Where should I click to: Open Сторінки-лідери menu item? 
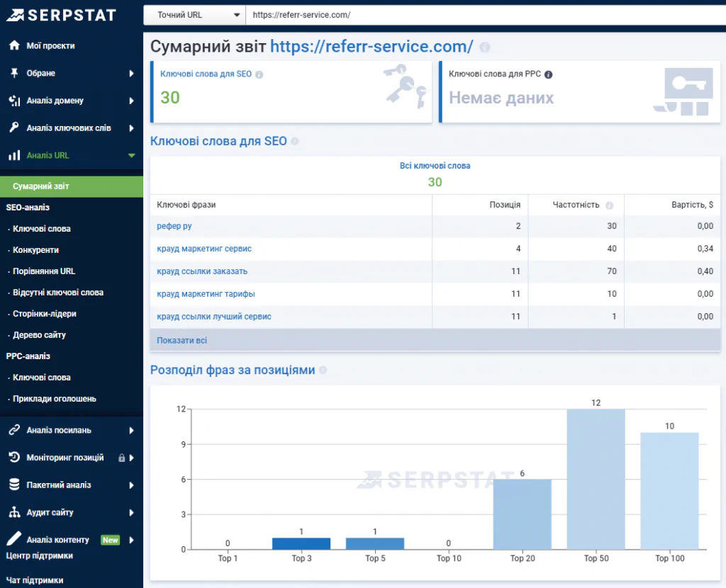(45, 314)
